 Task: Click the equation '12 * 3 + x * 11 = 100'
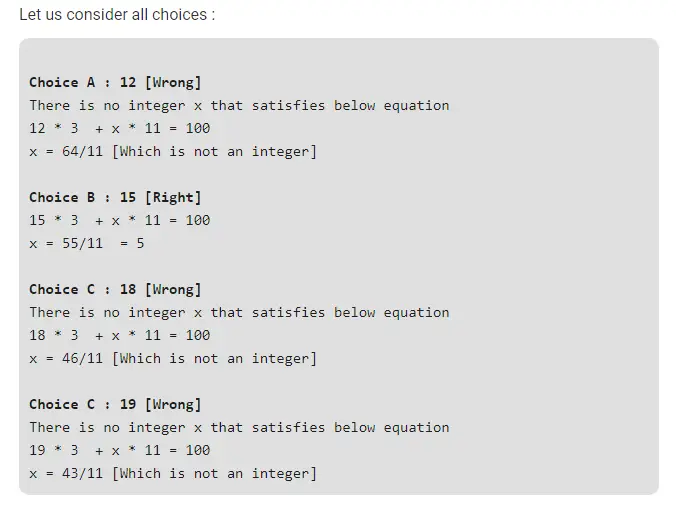(119, 128)
